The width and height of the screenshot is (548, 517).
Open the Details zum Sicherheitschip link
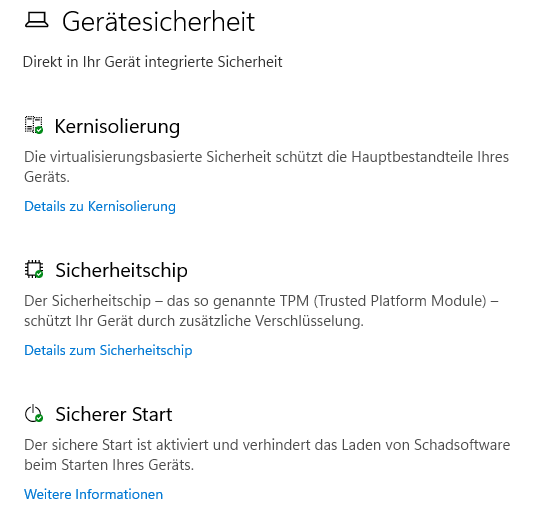click(108, 350)
